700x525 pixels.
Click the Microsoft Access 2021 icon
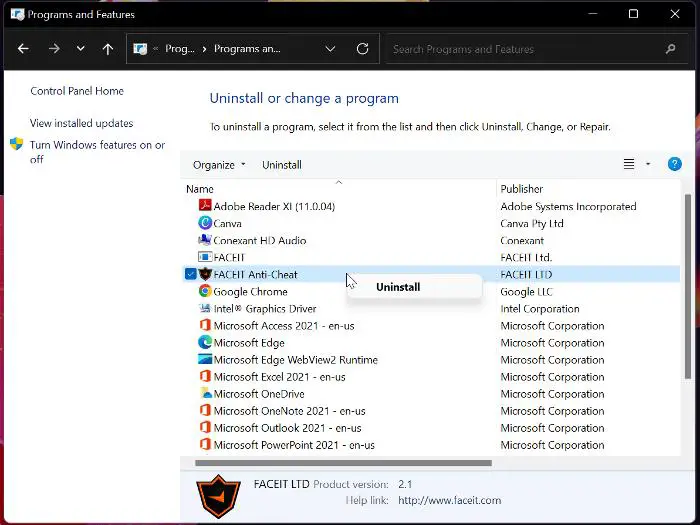click(x=205, y=325)
